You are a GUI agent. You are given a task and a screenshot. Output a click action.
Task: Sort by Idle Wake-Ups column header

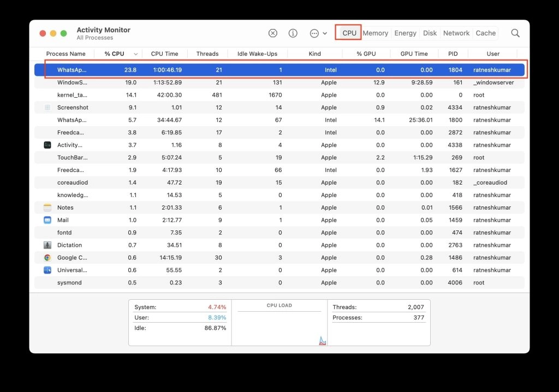point(257,54)
